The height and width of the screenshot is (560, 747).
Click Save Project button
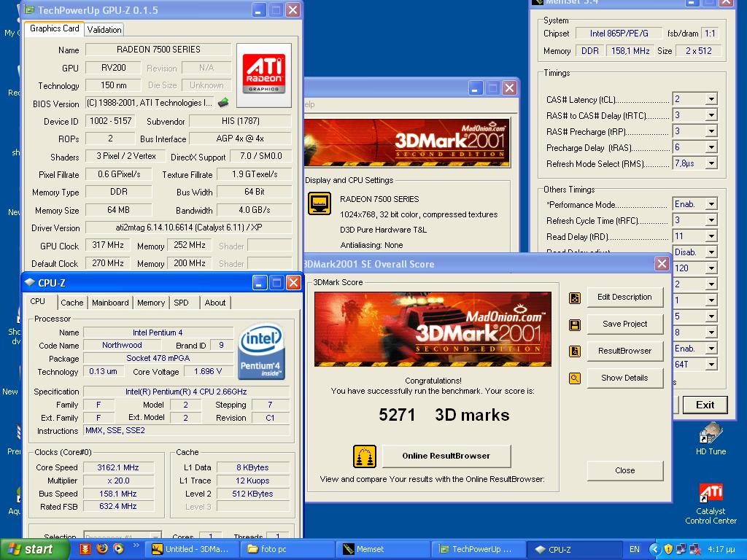point(624,324)
